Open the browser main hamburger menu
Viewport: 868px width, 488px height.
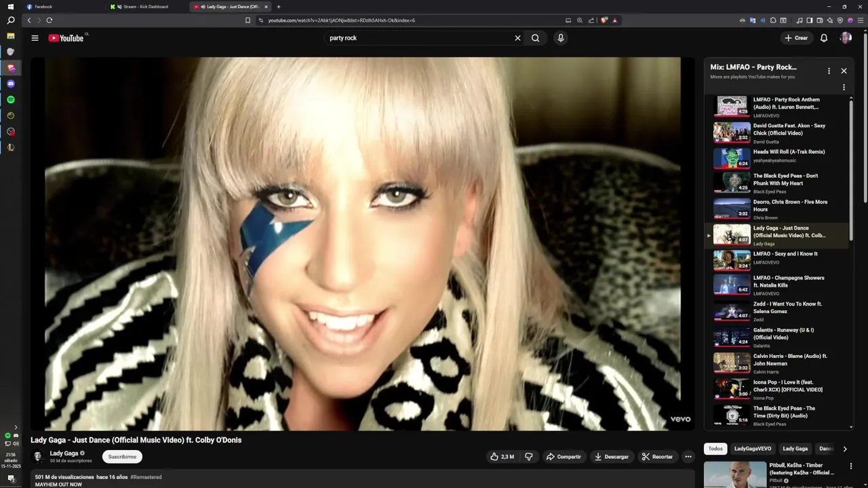tap(861, 20)
